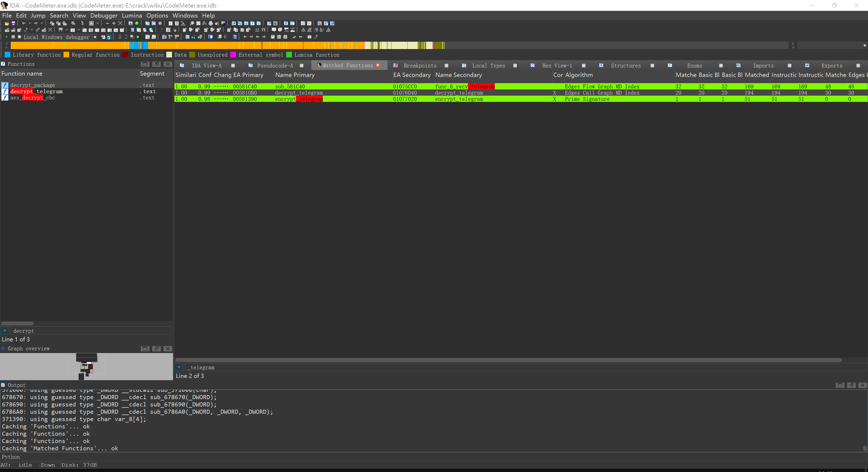Click the green circle toolbar icon

137,24
